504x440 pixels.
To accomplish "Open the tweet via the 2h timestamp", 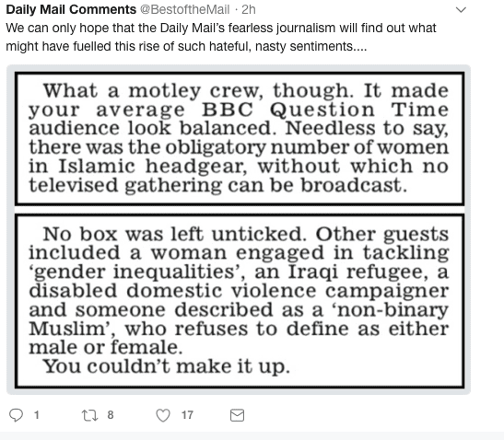I will [249, 9].
